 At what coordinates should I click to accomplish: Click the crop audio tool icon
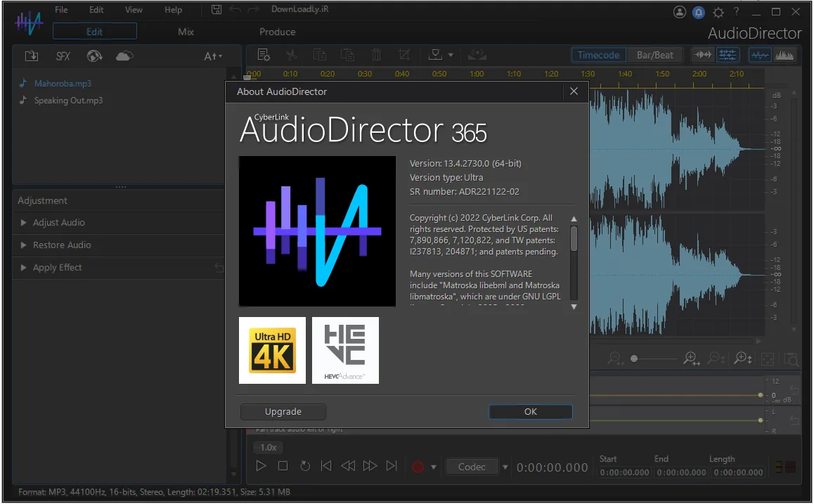[x=404, y=55]
